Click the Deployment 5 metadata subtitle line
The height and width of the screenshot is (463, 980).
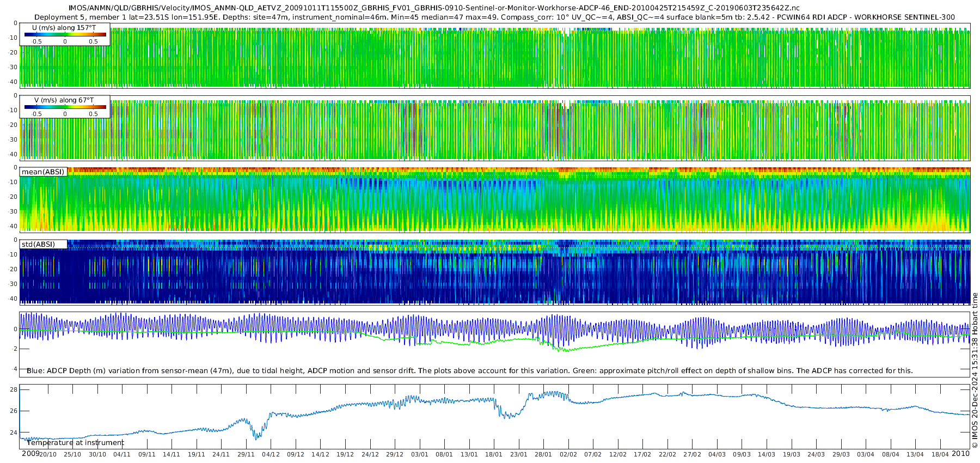[494, 17]
